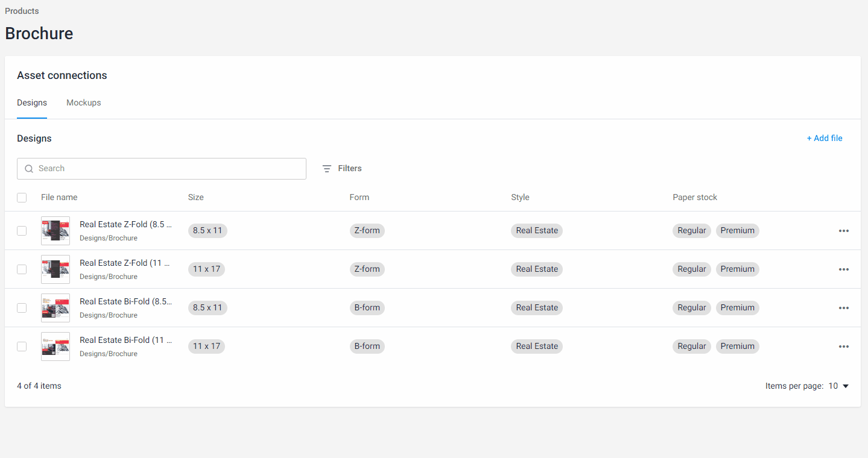The image size is (868, 458).
Task: Check the Real Estate Bi-Fold (11) row checkbox
Action: tap(22, 346)
